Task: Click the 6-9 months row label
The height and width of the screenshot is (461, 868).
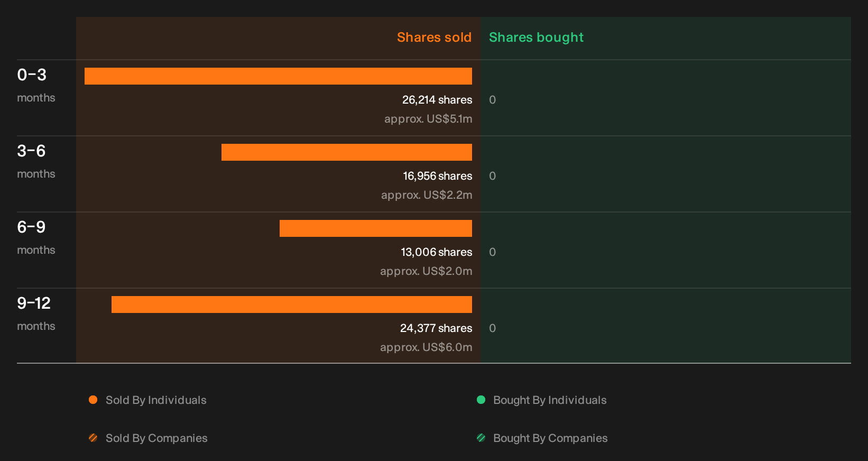Action: tap(36, 237)
